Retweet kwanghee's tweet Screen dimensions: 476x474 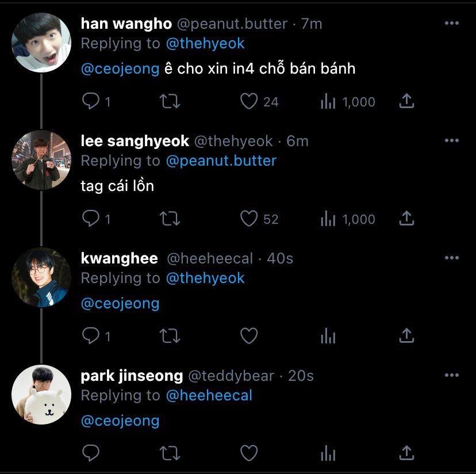pyautogui.click(x=170, y=336)
